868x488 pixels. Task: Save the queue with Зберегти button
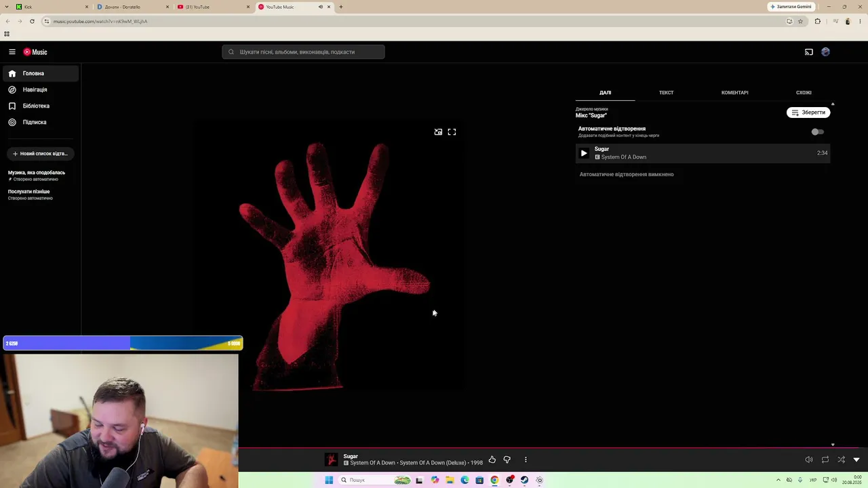click(808, 113)
